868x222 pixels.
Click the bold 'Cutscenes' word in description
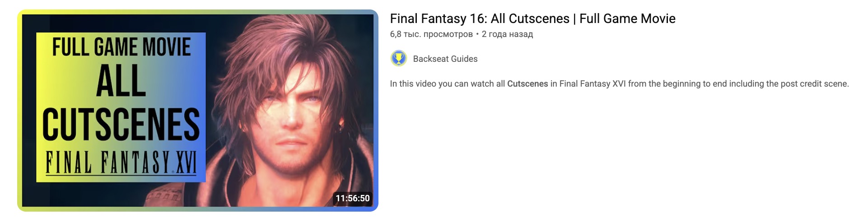527,83
